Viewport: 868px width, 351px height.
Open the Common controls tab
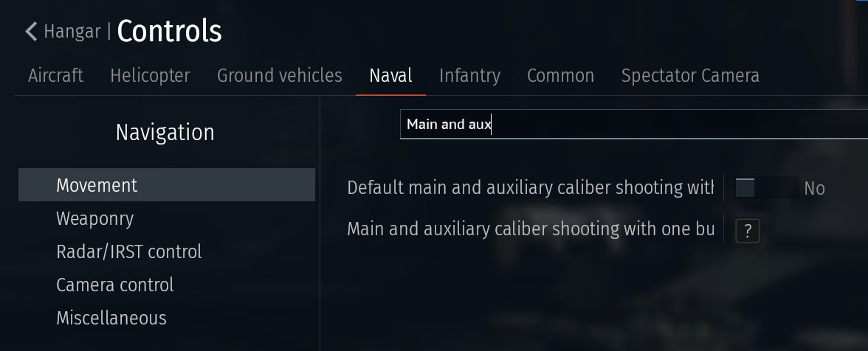click(x=560, y=76)
